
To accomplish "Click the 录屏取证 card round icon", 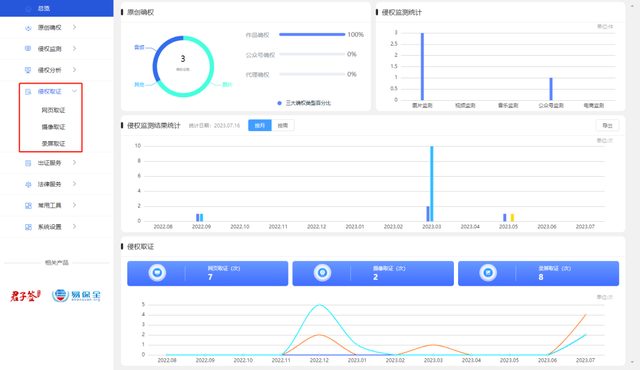I will coord(488,273).
